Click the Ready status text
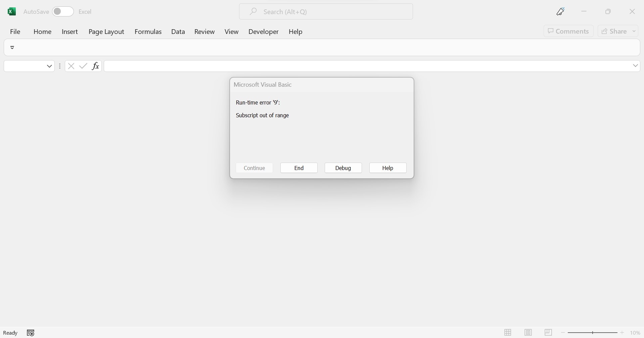644x338 pixels. [x=10, y=333]
